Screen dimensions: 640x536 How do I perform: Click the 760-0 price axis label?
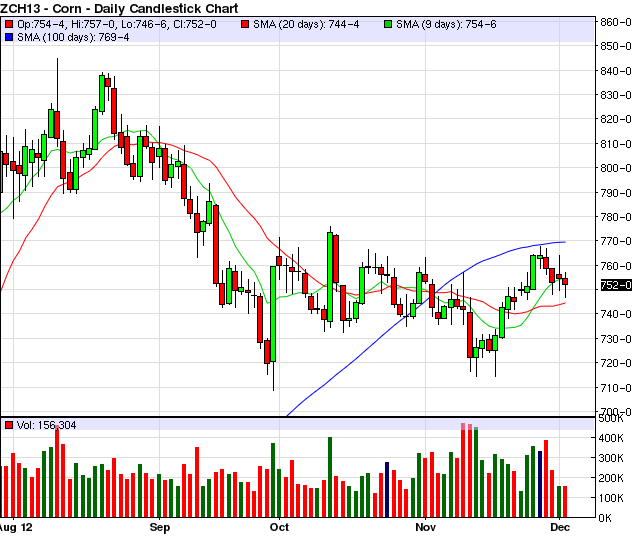[616, 266]
